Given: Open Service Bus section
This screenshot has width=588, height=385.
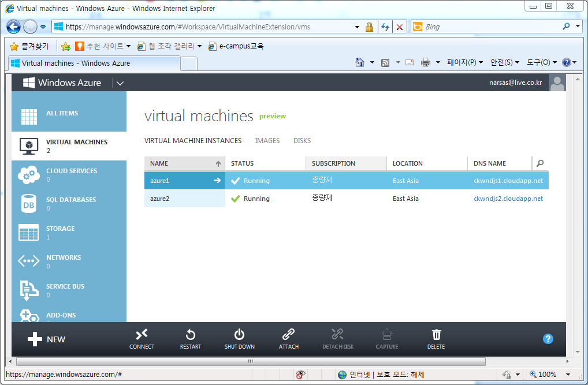Looking at the screenshot, I should (x=69, y=290).
